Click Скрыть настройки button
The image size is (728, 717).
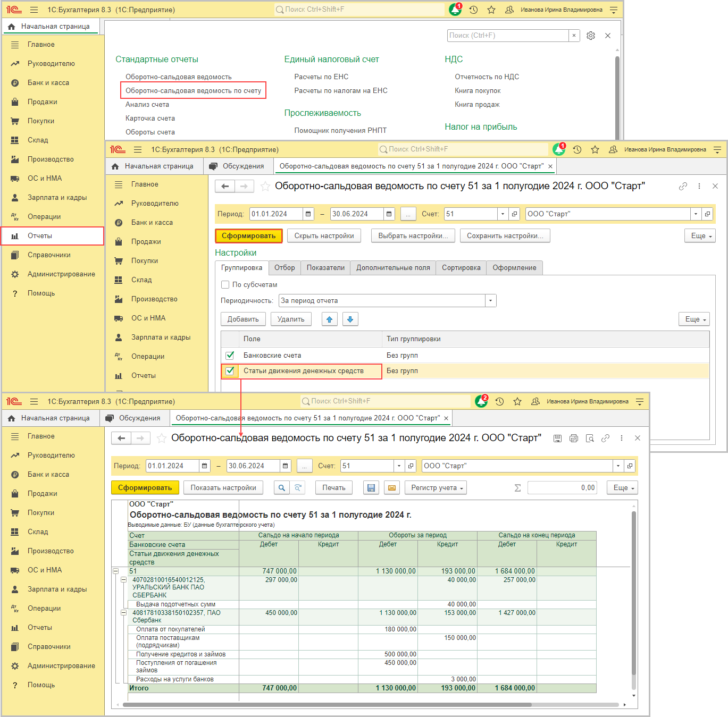coord(324,236)
